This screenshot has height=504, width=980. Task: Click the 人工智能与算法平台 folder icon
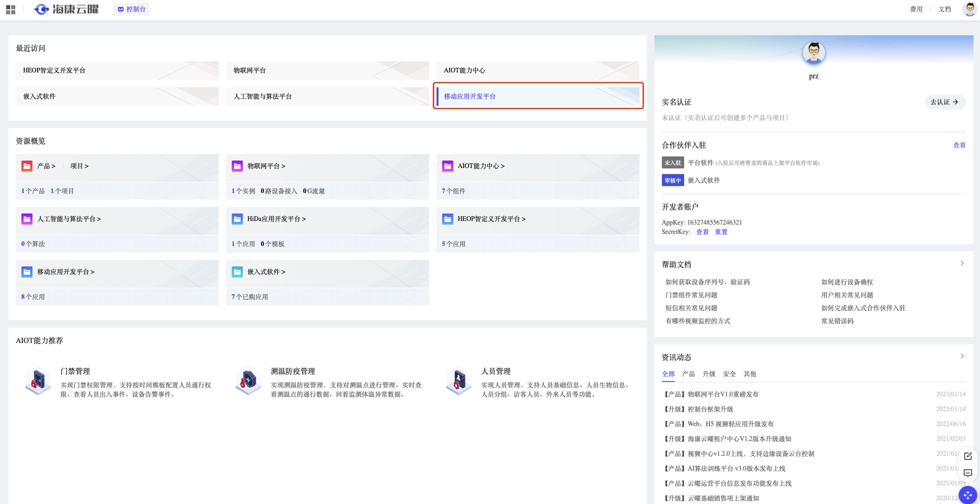click(27, 219)
